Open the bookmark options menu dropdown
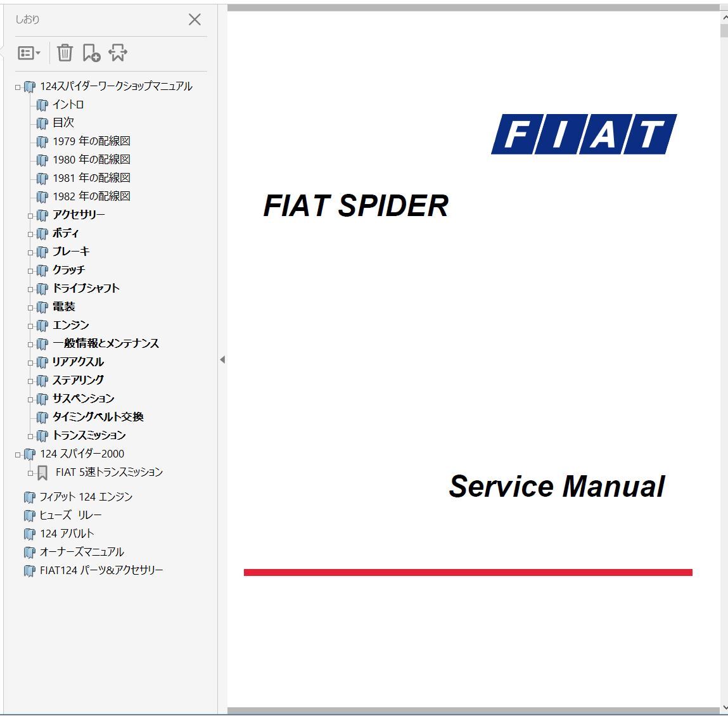The image size is (728, 716). coord(29,53)
